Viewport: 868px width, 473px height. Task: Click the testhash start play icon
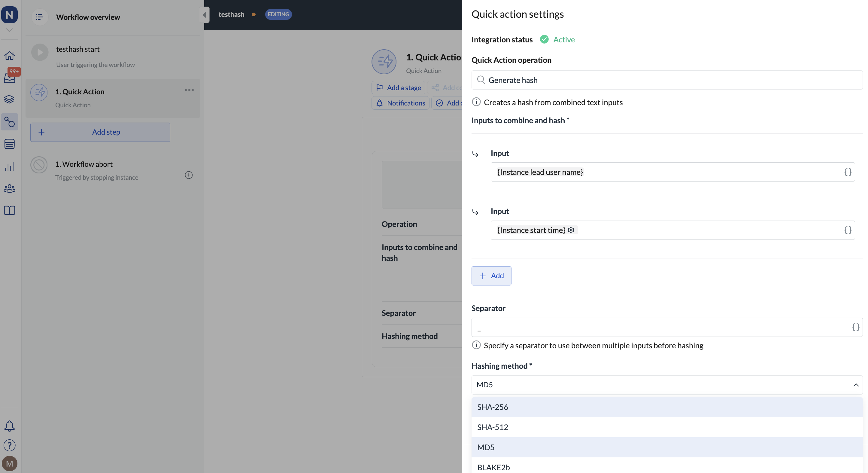point(40,52)
